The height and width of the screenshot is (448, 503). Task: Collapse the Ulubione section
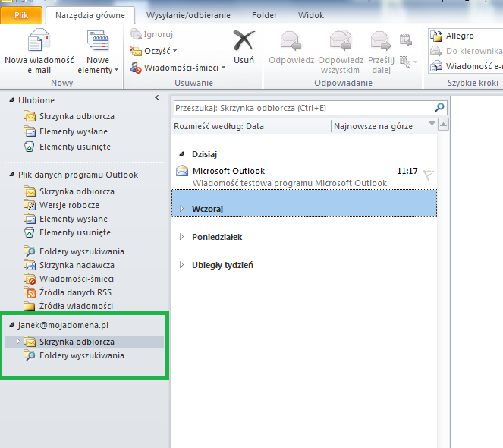[x=11, y=100]
